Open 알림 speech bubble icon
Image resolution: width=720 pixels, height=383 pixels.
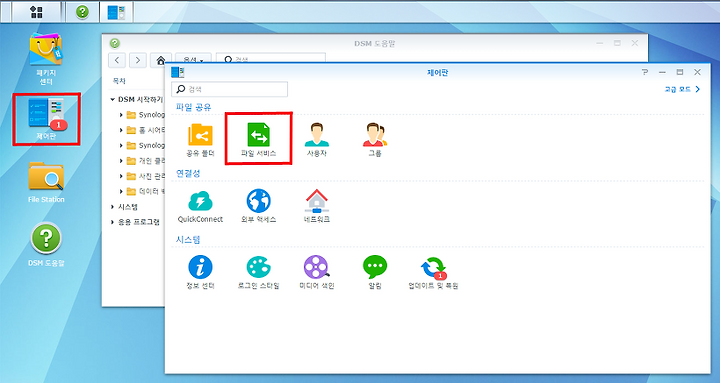pos(375,272)
